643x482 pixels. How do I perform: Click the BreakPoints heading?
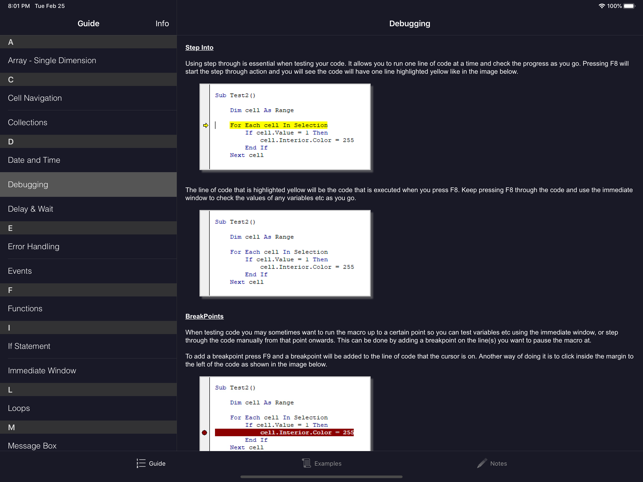pyautogui.click(x=204, y=316)
